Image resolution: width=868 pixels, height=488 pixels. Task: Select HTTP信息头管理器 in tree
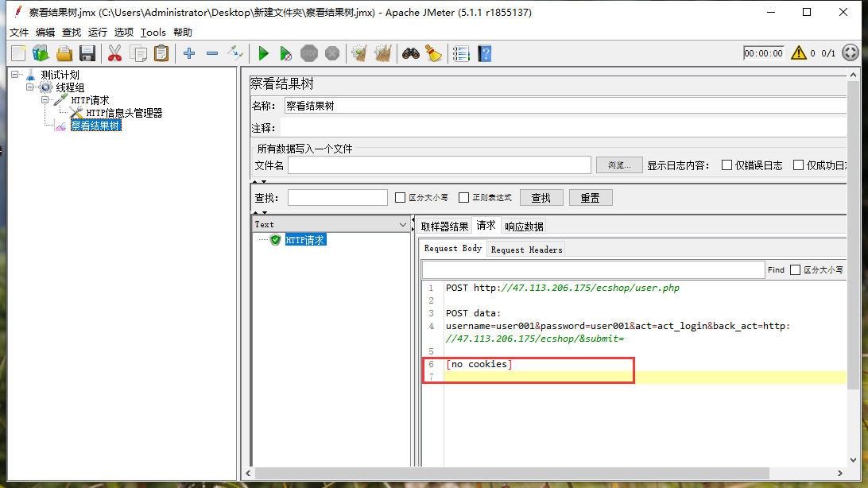(124, 113)
